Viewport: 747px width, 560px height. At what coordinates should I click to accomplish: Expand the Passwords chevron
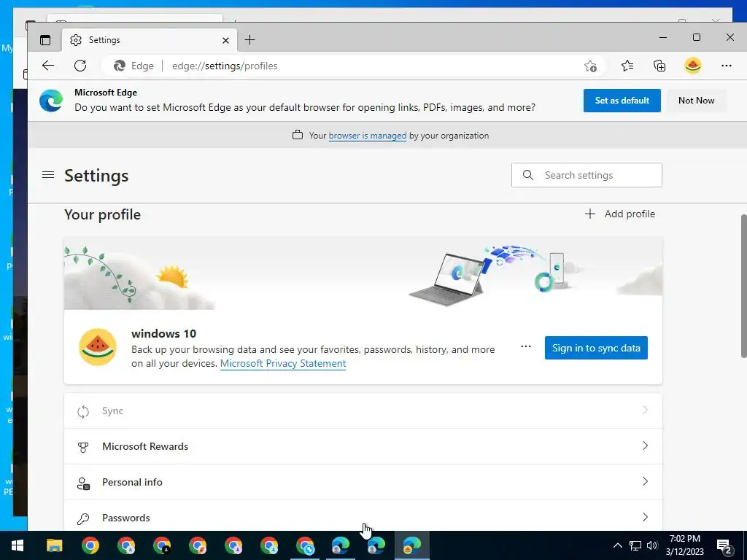click(645, 517)
